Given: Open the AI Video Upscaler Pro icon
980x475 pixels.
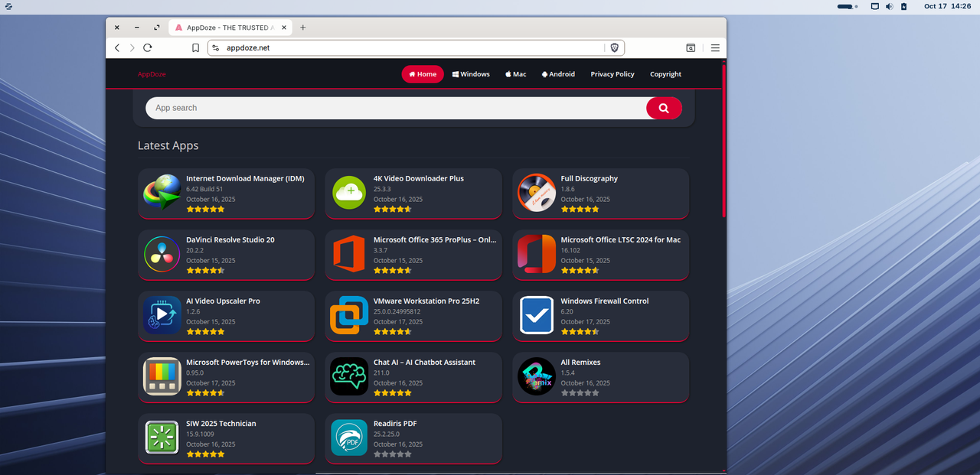Looking at the screenshot, I should [x=162, y=315].
